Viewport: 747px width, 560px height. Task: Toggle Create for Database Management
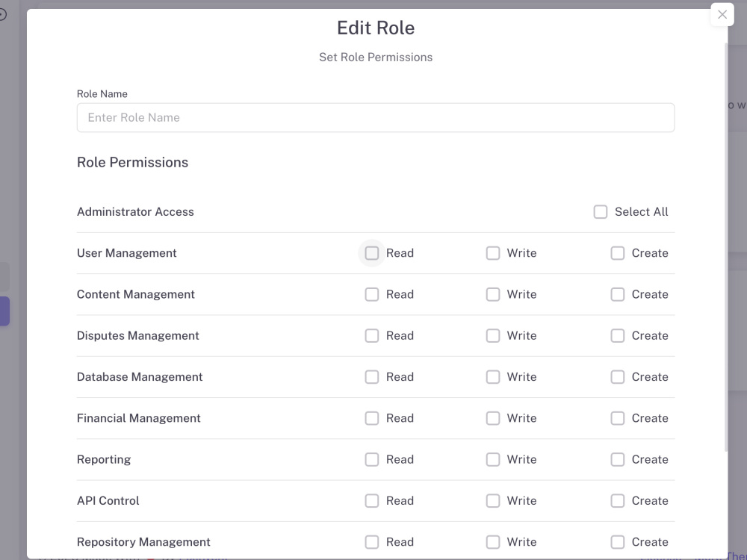(x=618, y=377)
